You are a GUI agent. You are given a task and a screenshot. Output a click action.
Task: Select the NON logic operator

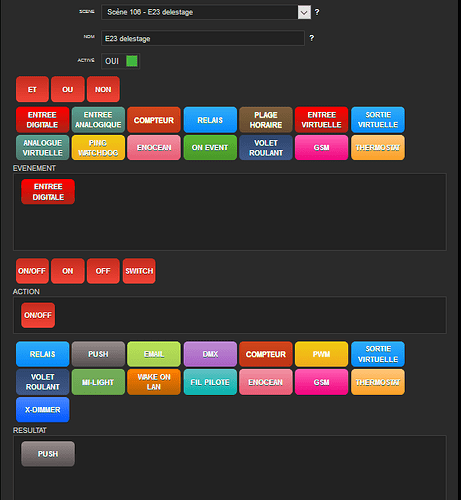coord(103,89)
